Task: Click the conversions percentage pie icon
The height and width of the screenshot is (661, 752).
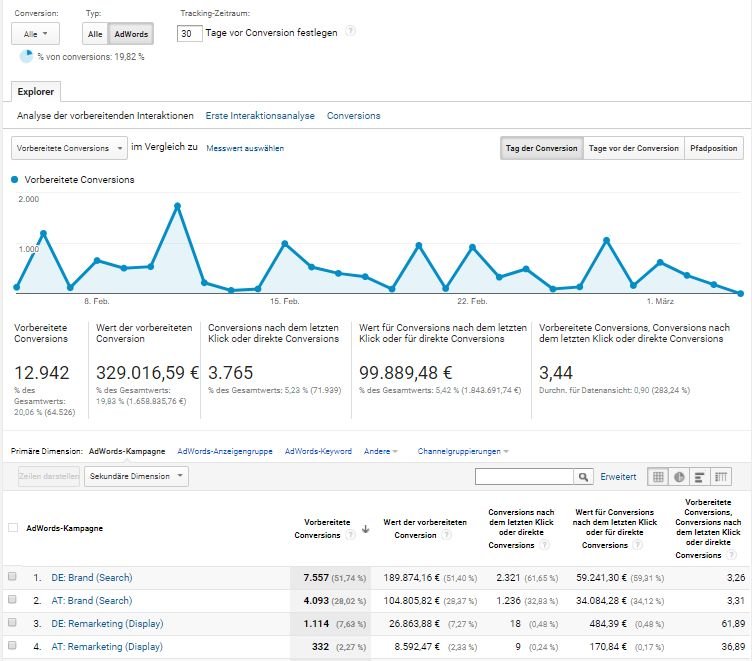Action: [26, 56]
